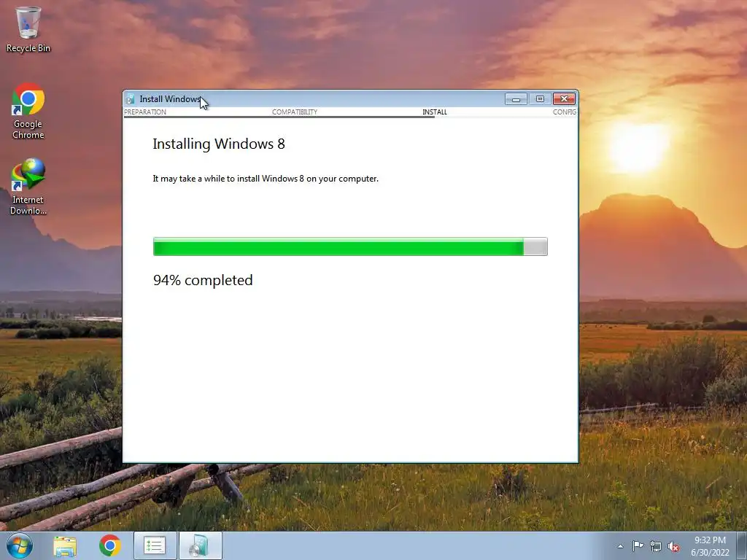Screen dimensions: 747x560
Task: Close the Install Windows window
Action: point(564,99)
